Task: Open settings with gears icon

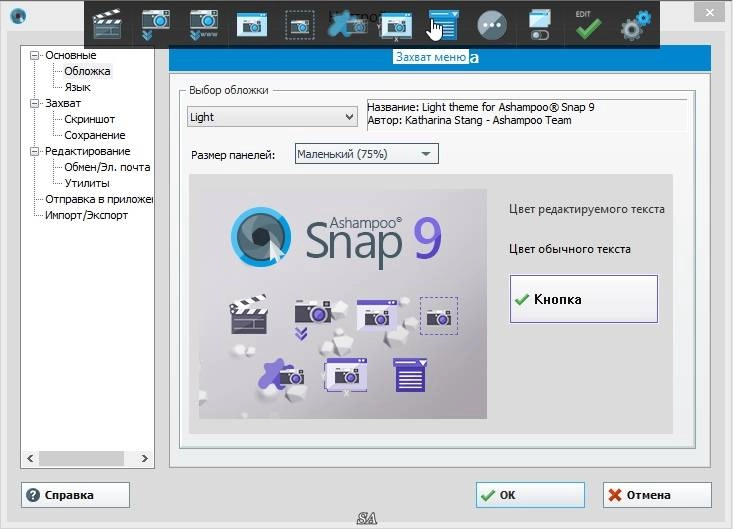Action: pos(636,25)
